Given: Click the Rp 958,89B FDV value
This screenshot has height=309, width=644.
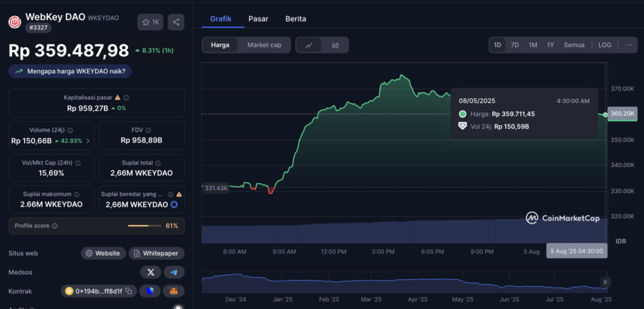Looking at the screenshot, I should [x=142, y=140].
